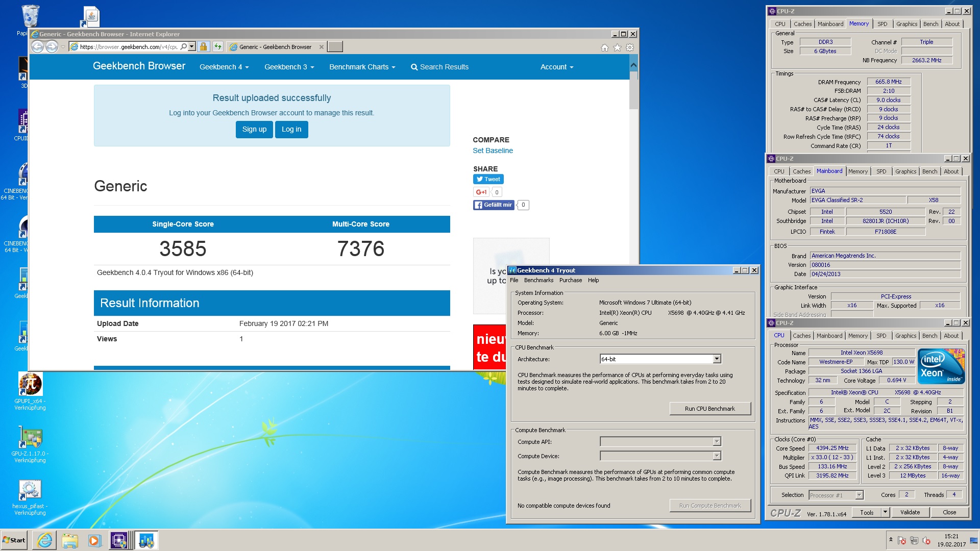This screenshot has height=551, width=980.
Task: Click the Geekbench Browser brand link
Action: pos(139,66)
